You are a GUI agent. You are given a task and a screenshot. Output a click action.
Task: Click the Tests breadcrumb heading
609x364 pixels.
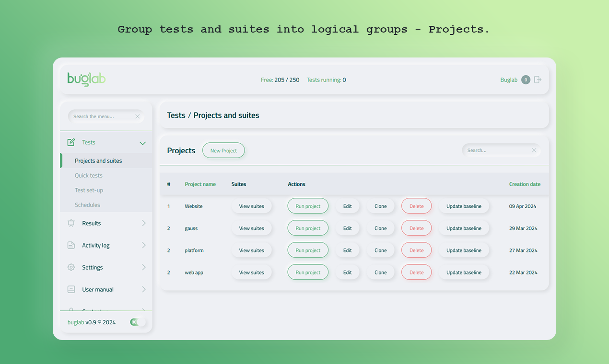pyautogui.click(x=176, y=115)
